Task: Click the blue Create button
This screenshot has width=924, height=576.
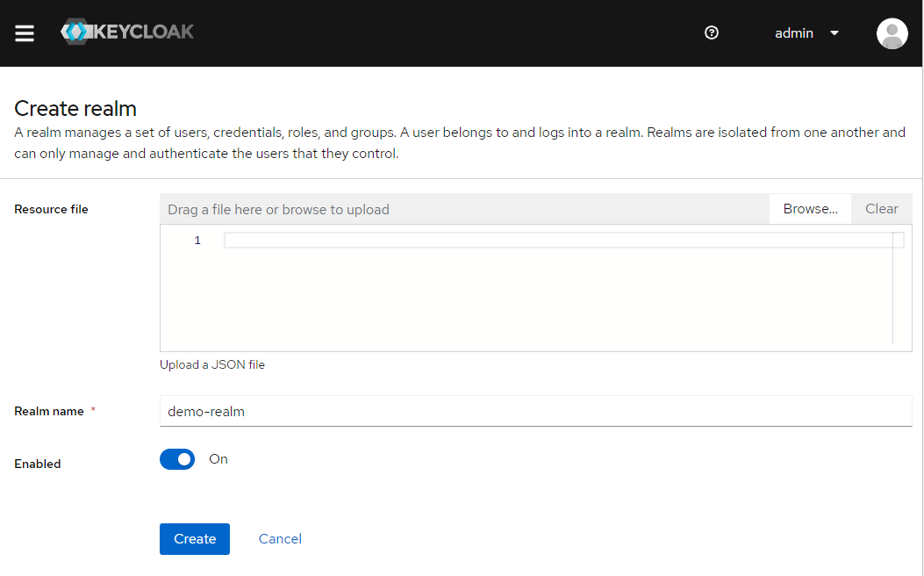Action: [x=195, y=539]
